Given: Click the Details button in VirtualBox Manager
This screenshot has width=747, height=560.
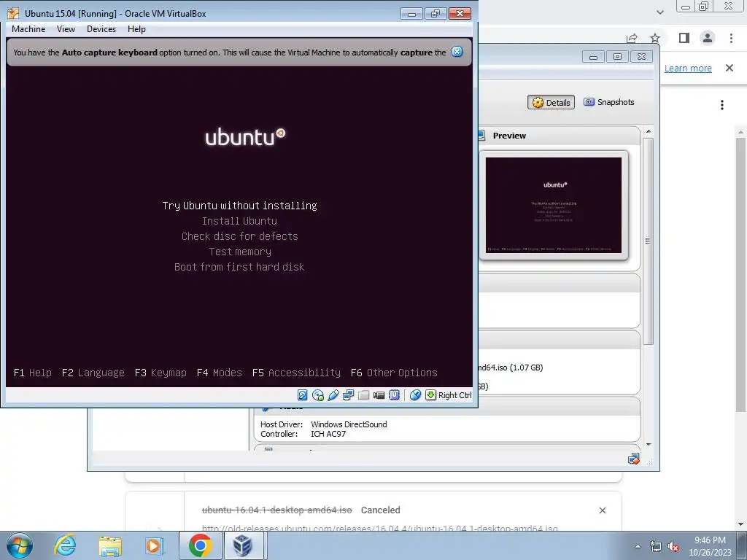Looking at the screenshot, I should [551, 102].
